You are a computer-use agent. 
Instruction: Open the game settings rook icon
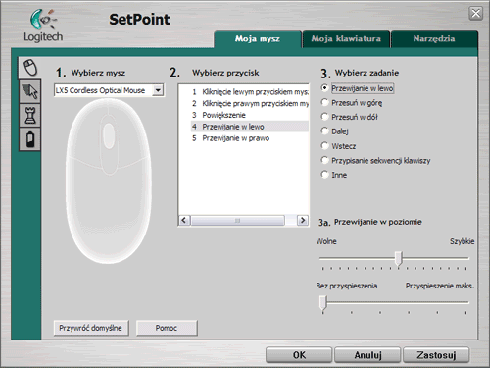pos(30,115)
